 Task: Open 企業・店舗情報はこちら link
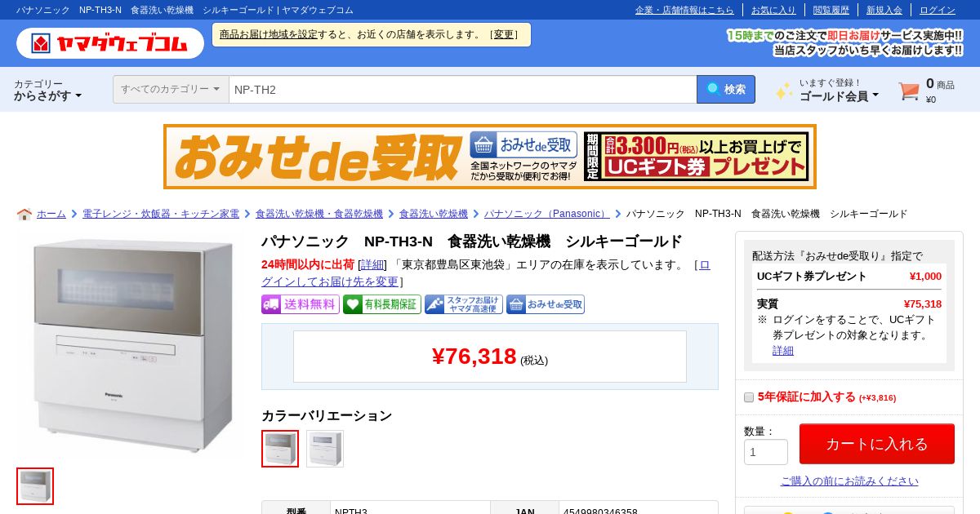684,10
